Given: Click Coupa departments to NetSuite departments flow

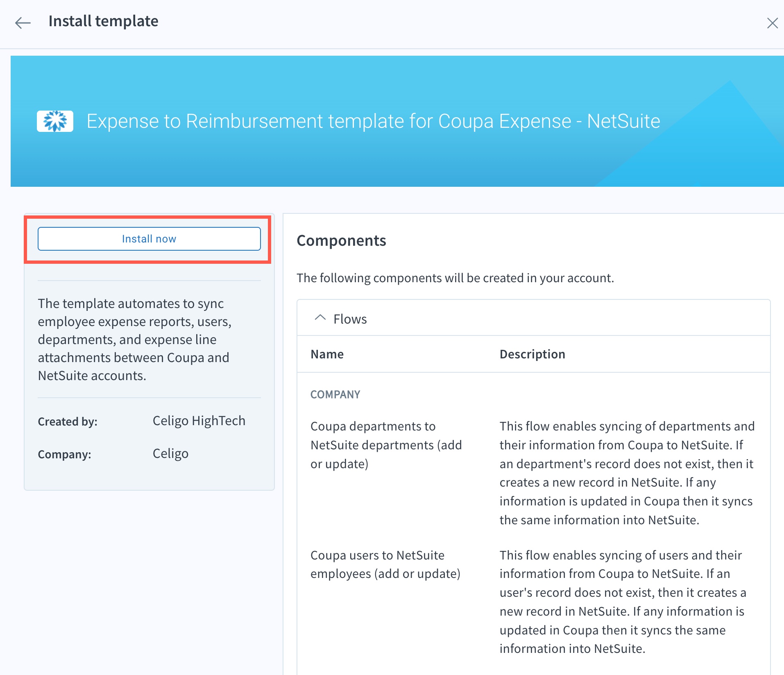Looking at the screenshot, I should click(x=386, y=445).
